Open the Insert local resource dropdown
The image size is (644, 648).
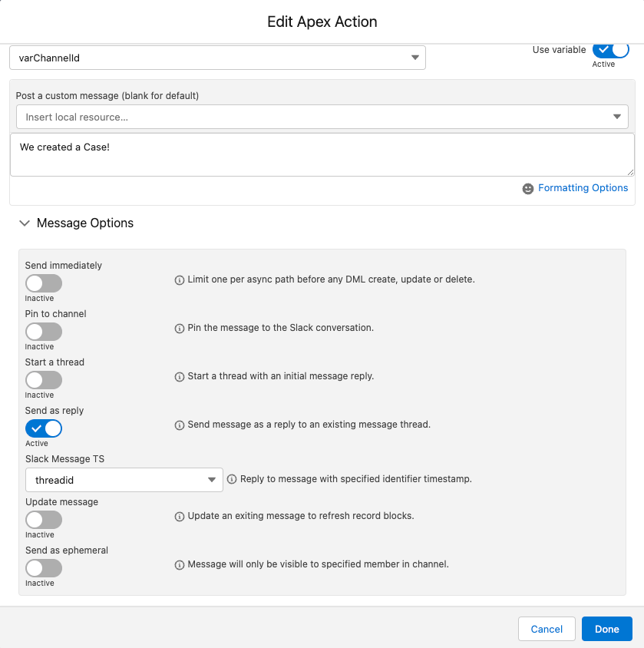(x=322, y=117)
